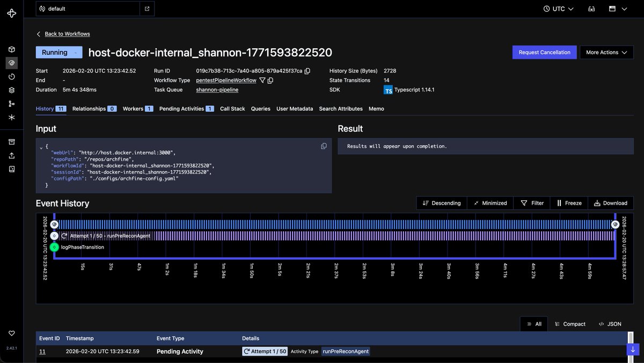Select the All event view
644x363 pixels.
click(x=534, y=324)
